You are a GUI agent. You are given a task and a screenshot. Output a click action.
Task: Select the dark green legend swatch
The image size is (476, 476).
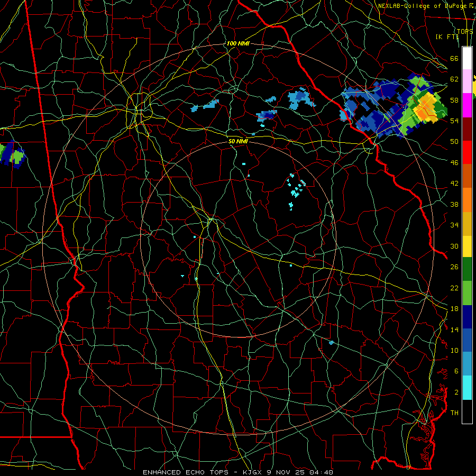[x=467, y=269]
